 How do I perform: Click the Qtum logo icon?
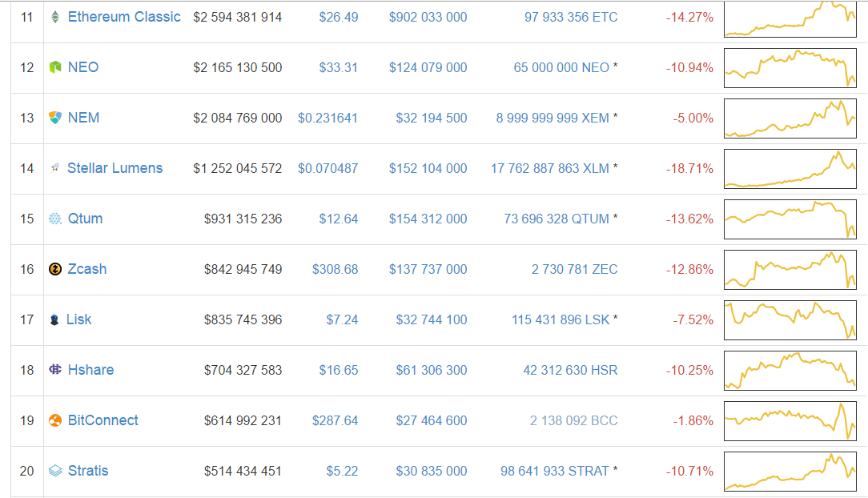pos(54,219)
